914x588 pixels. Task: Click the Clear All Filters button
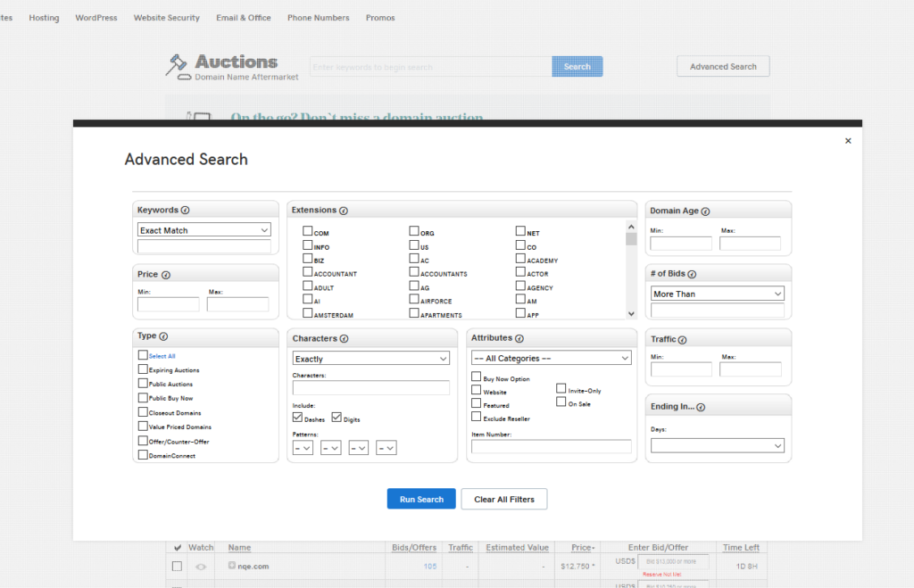tap(503, 499)
